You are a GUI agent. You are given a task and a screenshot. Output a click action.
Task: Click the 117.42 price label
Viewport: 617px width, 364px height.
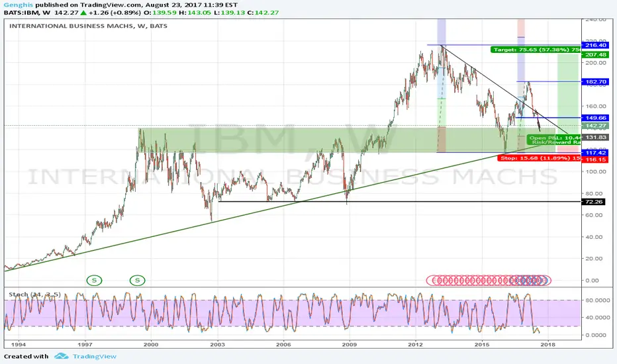595,153
